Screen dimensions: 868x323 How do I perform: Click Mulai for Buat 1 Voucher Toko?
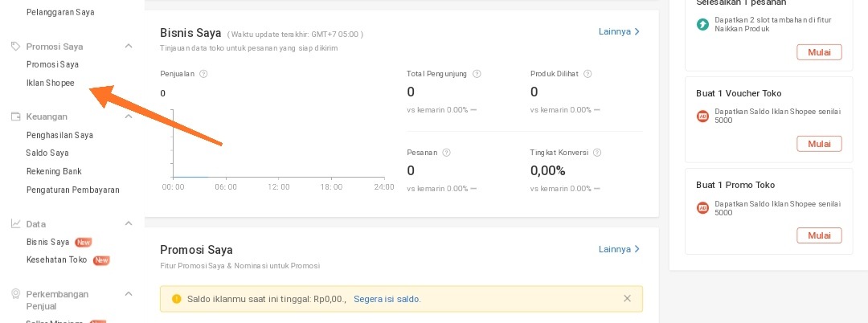click(819, 144)
